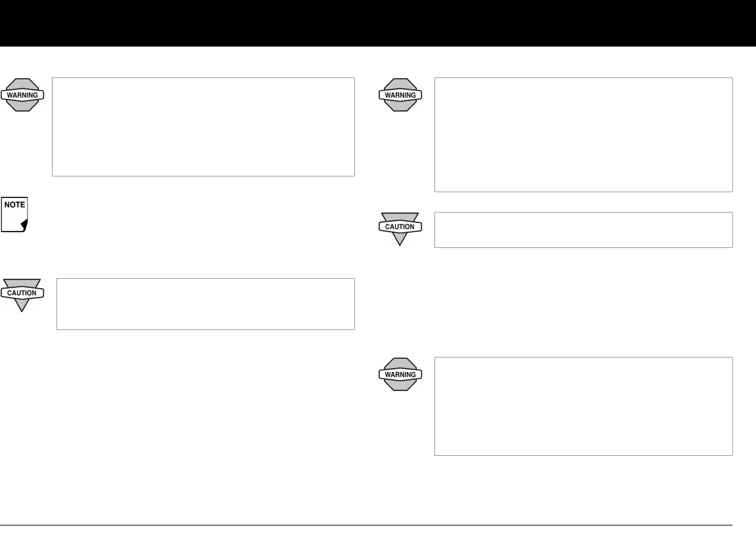Image resolution: width=756 pixels, height=555 pixels.
Task: Click the WARNING icon in the left column
Action: pos(24,94)
